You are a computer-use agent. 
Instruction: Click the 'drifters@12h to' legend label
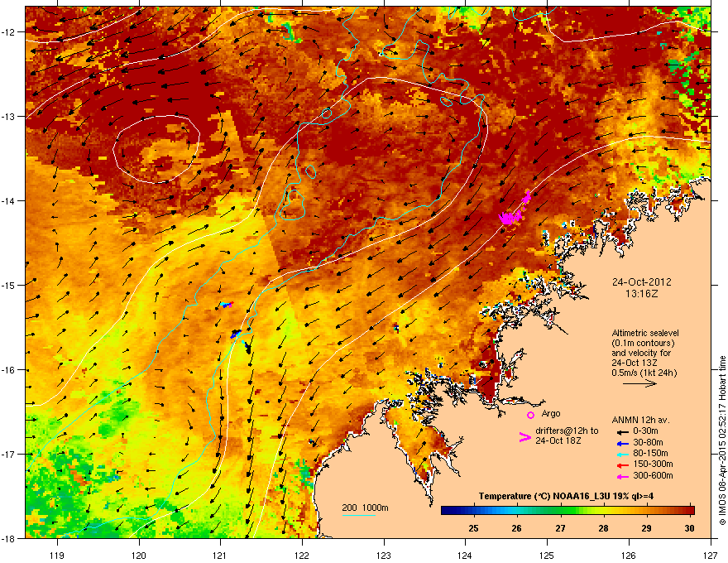pos(567,431)
